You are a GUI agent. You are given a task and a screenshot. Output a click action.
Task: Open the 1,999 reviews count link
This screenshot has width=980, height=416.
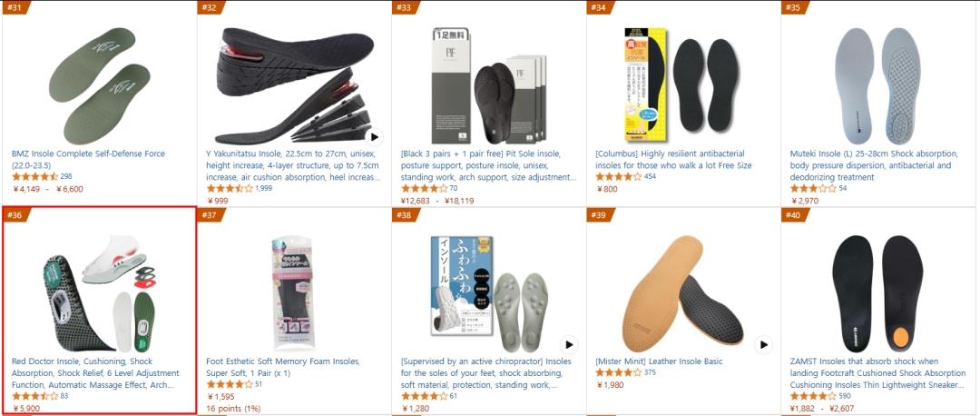[x=263, y=188]
